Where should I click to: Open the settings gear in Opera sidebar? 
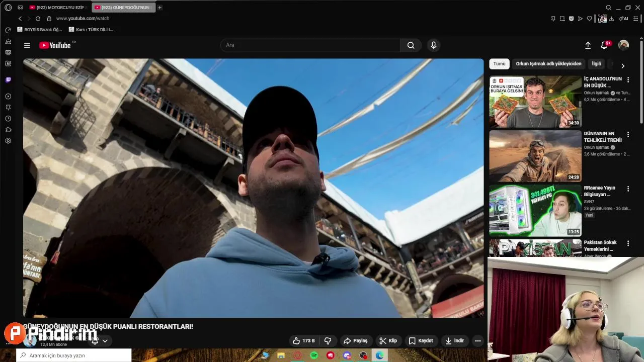(x=8, y=141)
